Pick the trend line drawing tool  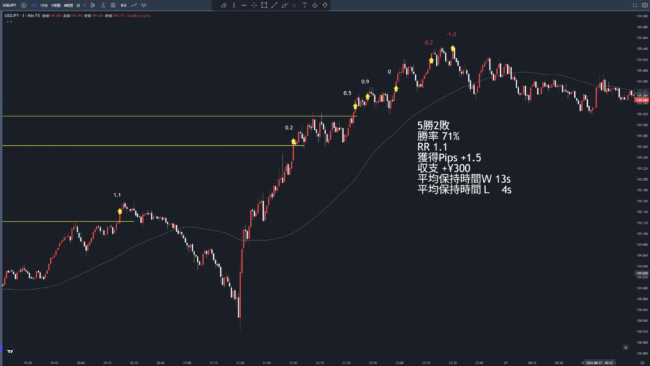pos(274,5)
